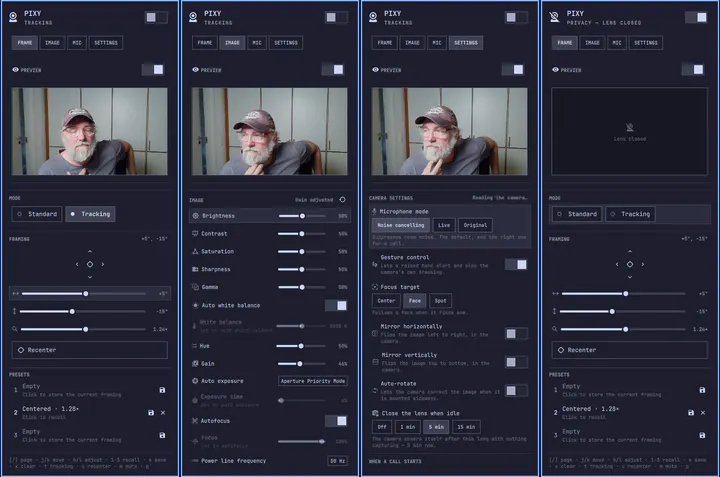The width and height of the screenshot is (720, 477).
Task: Select Standard mode in live Frame-tab panel
Action: 37,214
